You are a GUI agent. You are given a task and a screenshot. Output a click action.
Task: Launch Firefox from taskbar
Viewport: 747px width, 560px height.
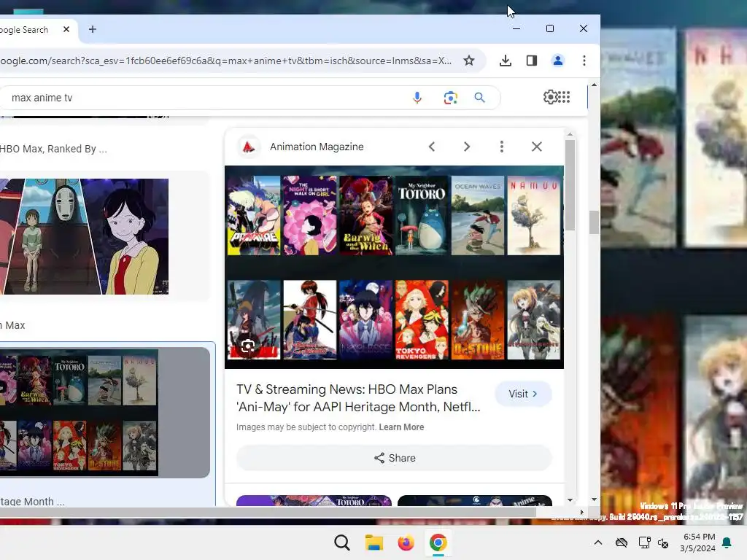tap(406, 542)
